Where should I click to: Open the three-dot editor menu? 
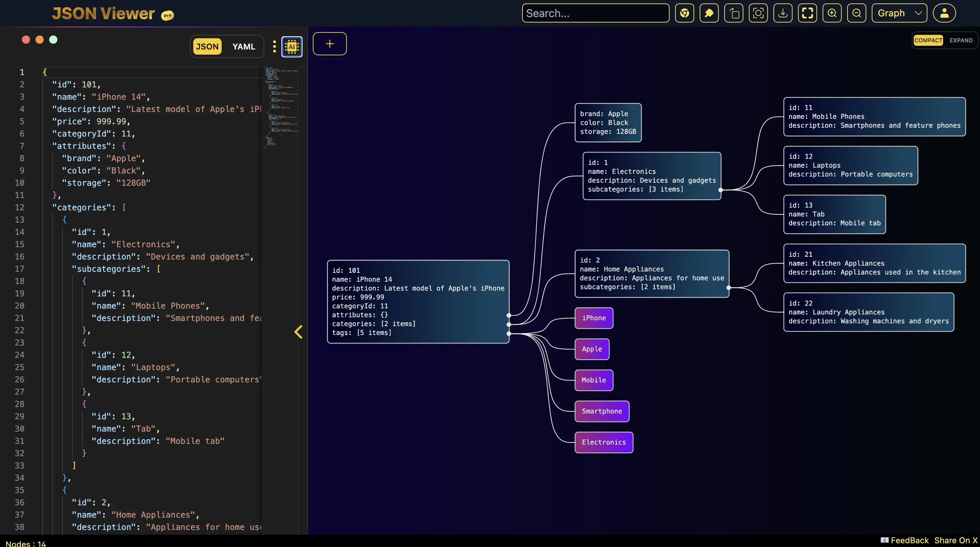point(275,46)
